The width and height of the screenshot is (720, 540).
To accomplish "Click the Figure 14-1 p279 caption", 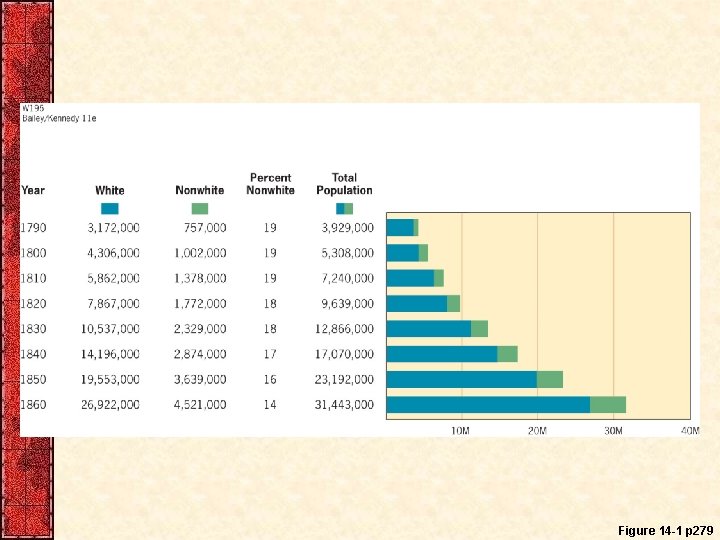I will tap(665, 531).
